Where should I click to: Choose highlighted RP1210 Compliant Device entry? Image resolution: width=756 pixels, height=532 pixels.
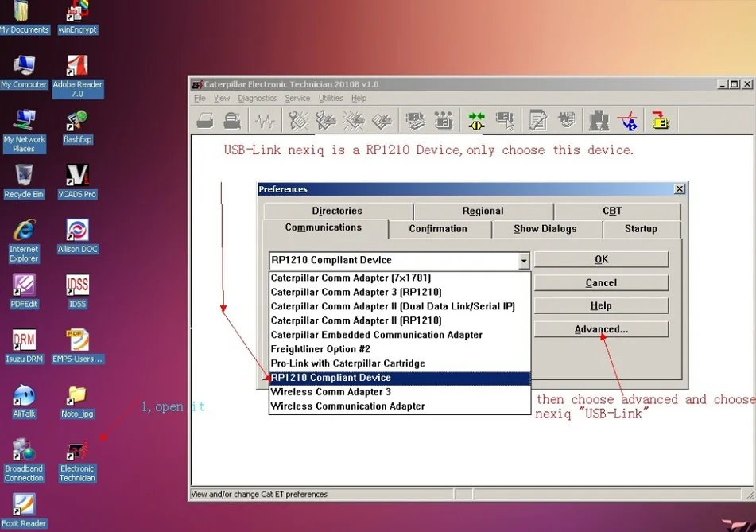coord(400,378)
